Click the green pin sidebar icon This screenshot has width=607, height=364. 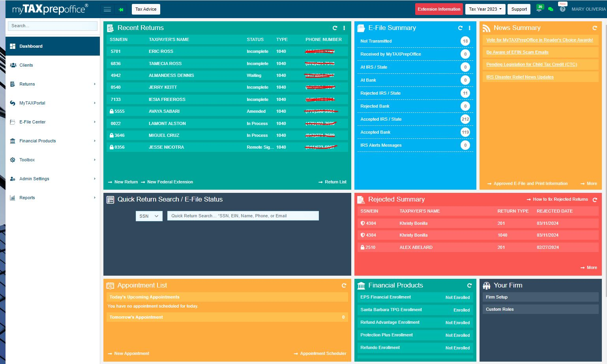[121, 9]
